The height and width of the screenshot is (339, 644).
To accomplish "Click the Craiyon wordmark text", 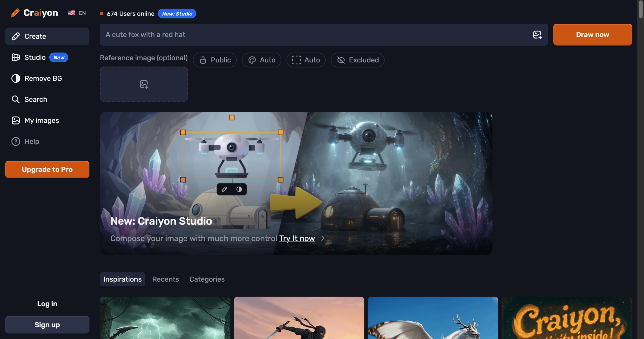I will [41, 13].
